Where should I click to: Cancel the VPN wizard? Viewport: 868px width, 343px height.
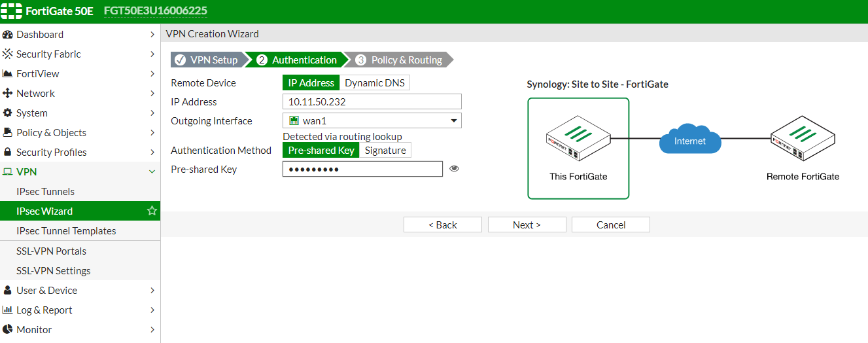click(611, 225)
